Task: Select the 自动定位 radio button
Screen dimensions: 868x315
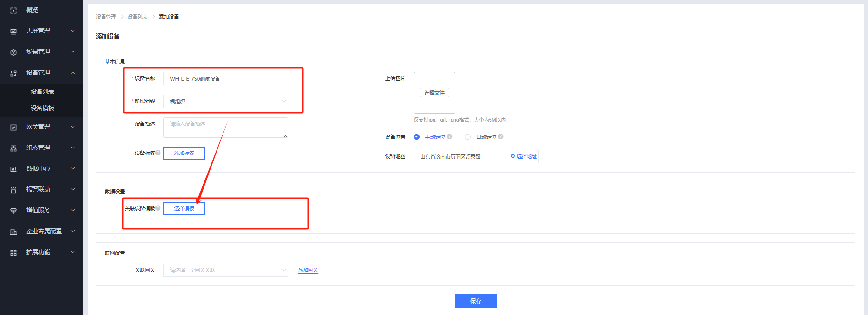Action: [x=467, y=137]
